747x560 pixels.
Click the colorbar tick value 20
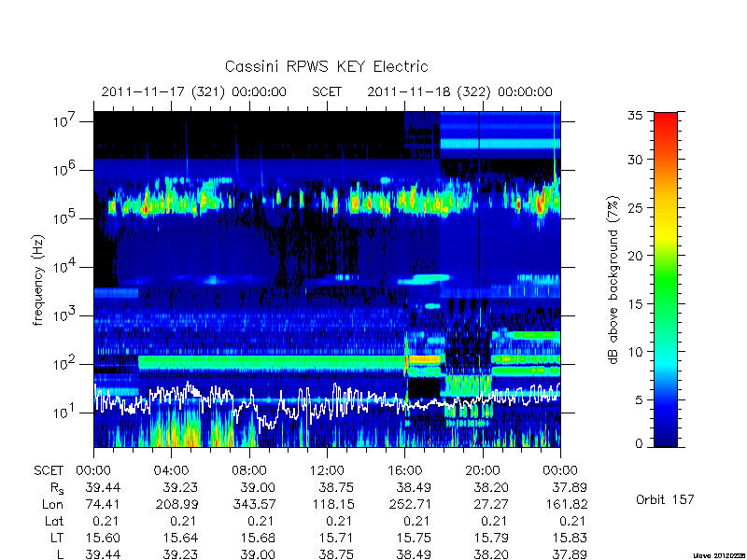pyautogui.click(x=635, y=256)
